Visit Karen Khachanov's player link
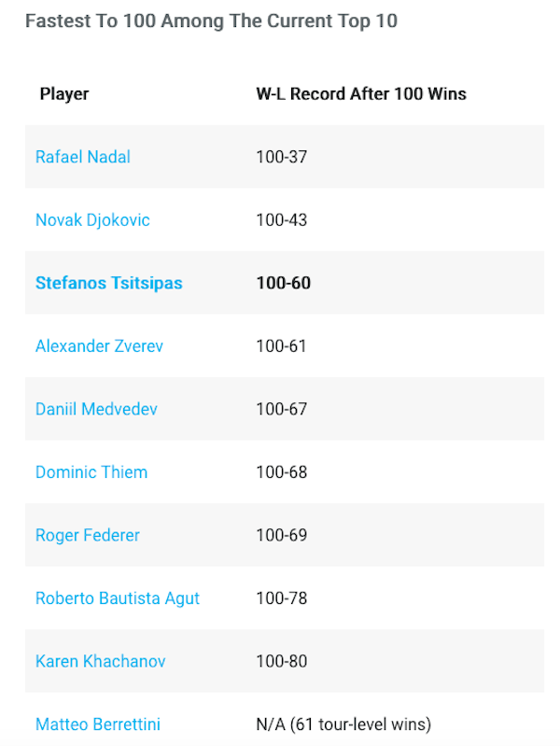The height and width of the screenshot is (746, 560). click(x=100, y=661)
